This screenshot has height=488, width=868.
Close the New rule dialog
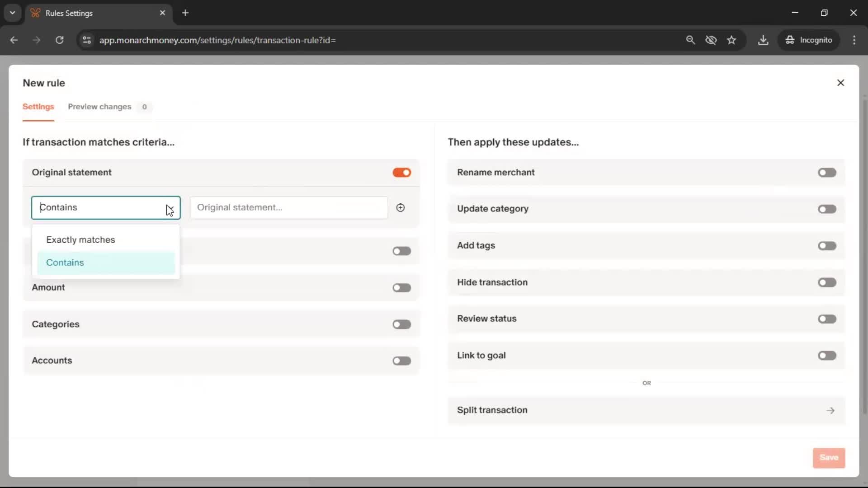click(840, 83)
